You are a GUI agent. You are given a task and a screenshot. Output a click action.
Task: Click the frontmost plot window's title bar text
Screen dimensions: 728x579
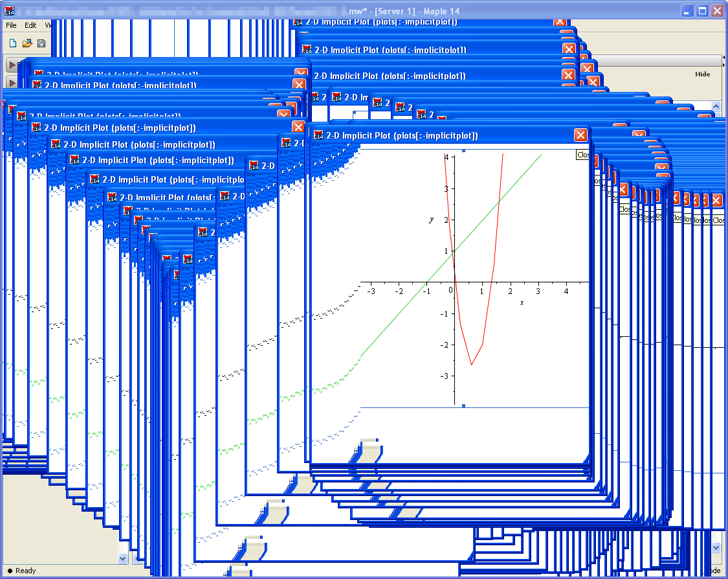tap(402, 135)
